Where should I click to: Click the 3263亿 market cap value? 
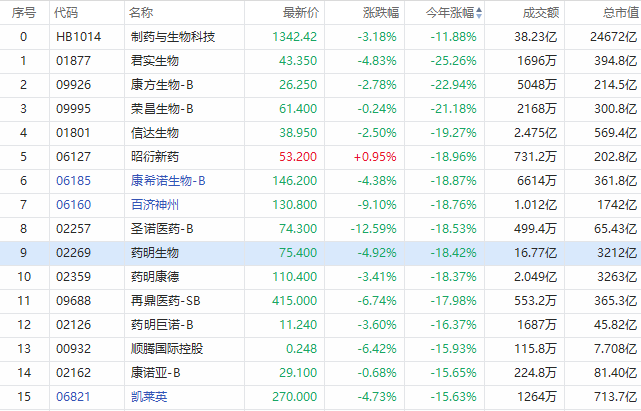(617, 277)
